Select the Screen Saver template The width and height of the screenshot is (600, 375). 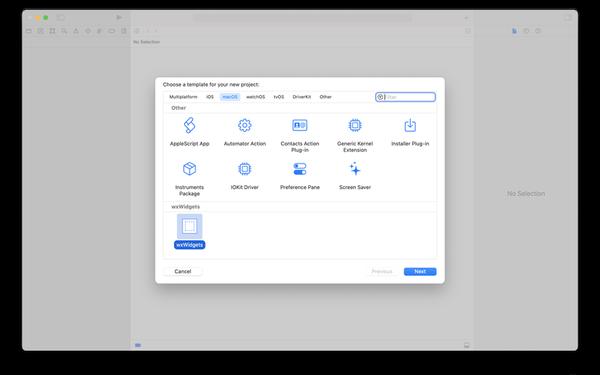click(x=355, y=176)
